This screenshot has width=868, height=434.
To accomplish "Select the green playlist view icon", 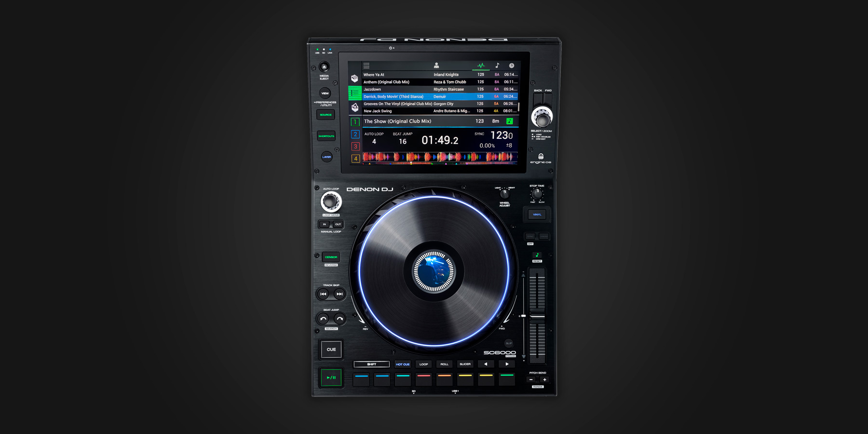I will coord(355,93).
